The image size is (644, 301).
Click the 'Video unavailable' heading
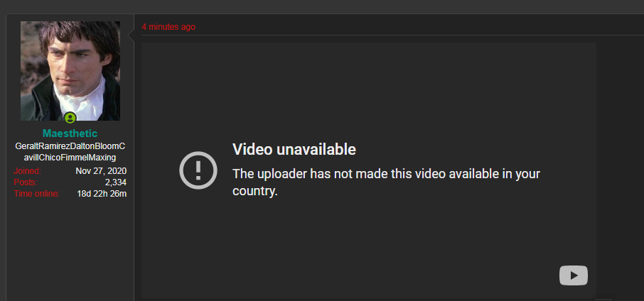coord(294,150)
